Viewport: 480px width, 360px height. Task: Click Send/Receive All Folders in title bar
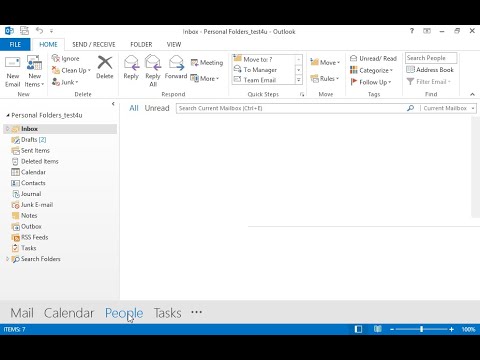24,31
